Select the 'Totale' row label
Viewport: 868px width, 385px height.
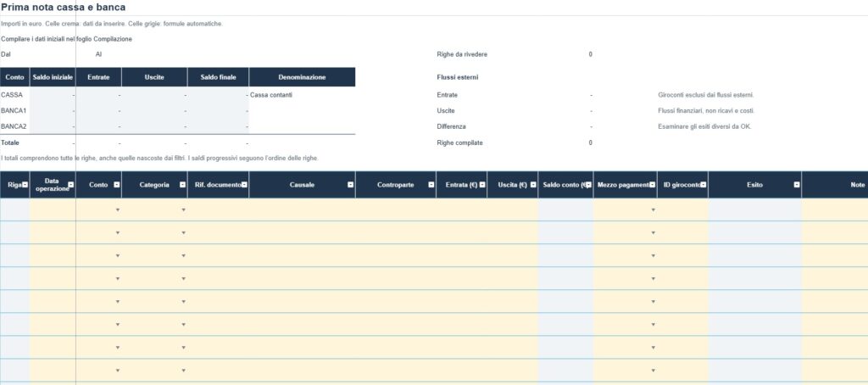[x=10, y=143]
